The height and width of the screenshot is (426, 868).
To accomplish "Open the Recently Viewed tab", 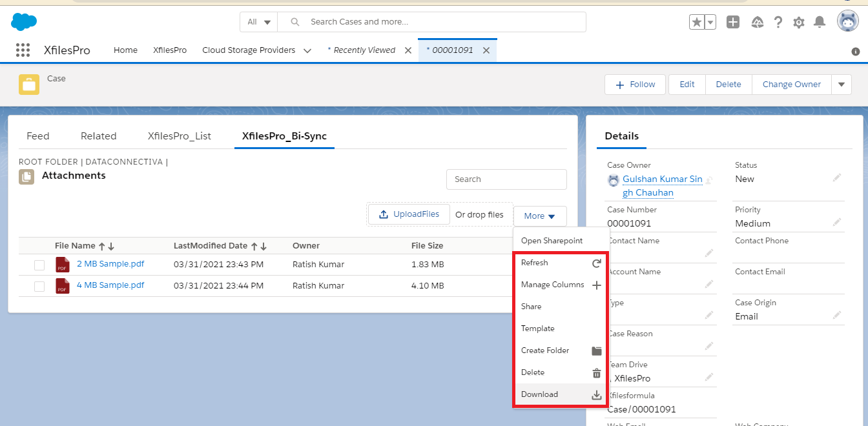I will pos(361,50).
